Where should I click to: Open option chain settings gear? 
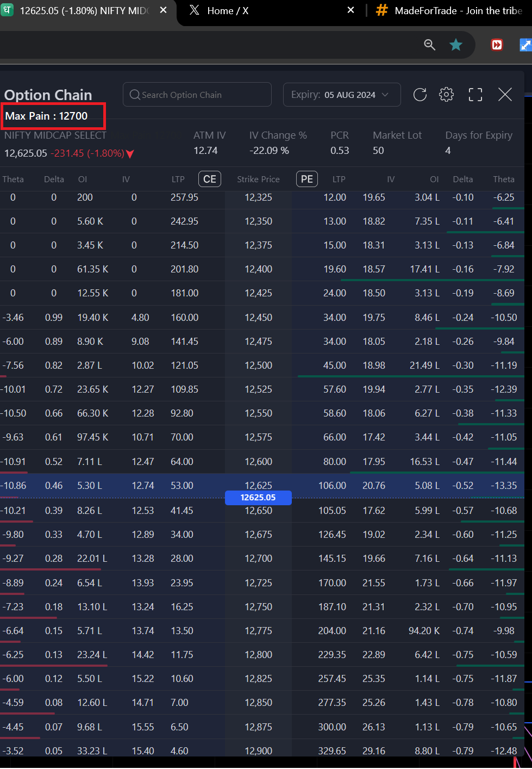click(446, 95)
